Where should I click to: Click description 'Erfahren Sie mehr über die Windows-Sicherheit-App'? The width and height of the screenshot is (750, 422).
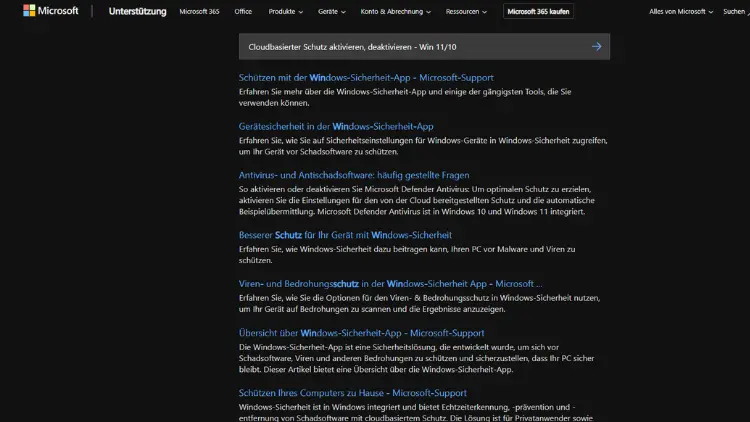tap(405, 97)
